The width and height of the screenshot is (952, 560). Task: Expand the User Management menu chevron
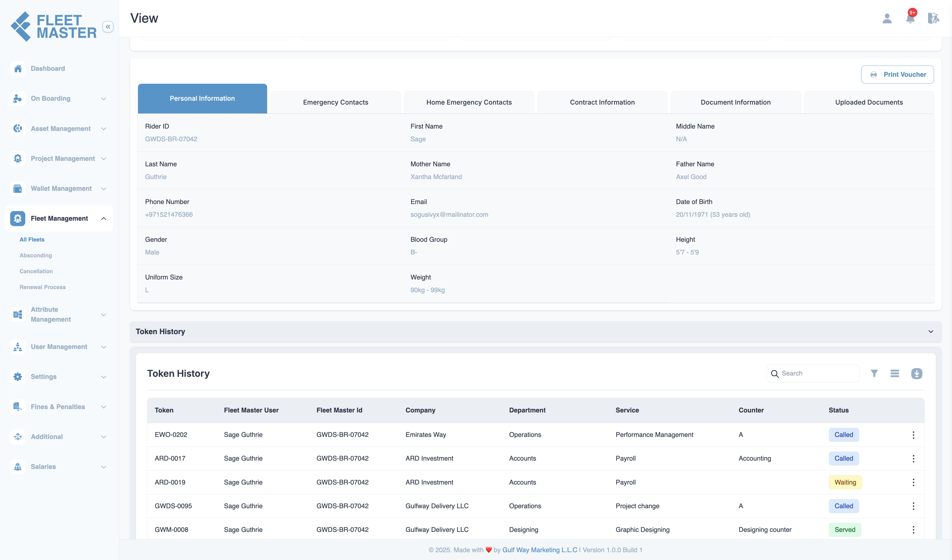coord(104,347)
